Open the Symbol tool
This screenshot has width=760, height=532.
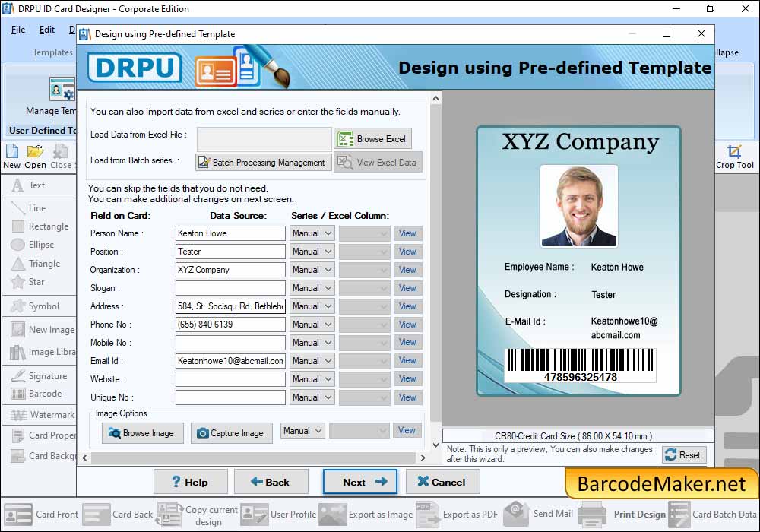pos(36,306)
